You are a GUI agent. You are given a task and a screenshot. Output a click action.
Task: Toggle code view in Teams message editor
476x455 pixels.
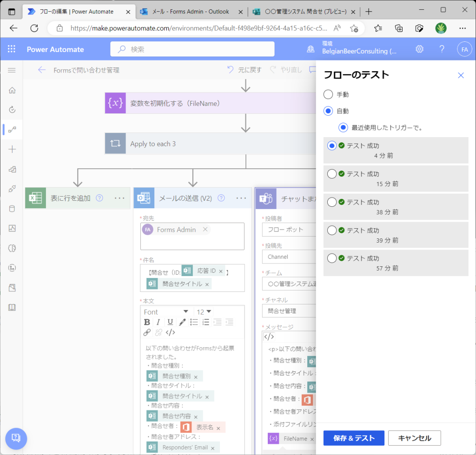(269, 336)
